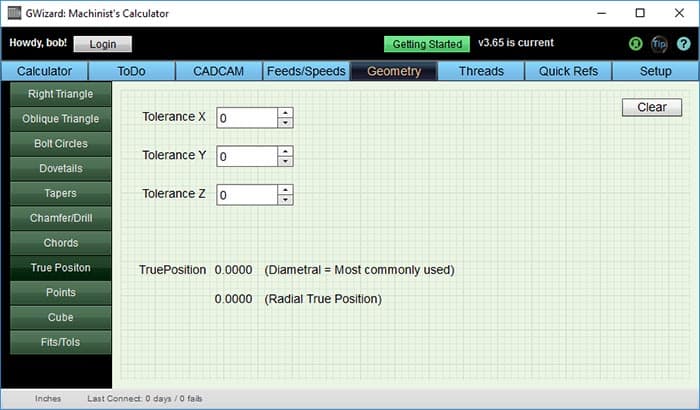Click the Radial True Position value 0.0000
The width and height of the screenshot is (700, 410).
click(x=233, y=299)
